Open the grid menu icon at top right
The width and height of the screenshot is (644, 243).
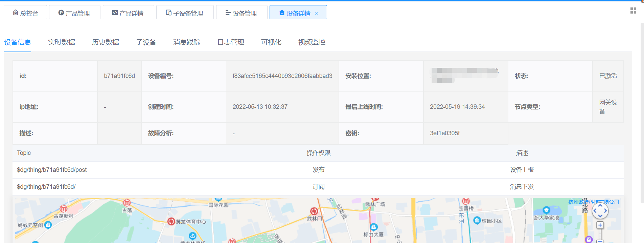tap(634, 11)
